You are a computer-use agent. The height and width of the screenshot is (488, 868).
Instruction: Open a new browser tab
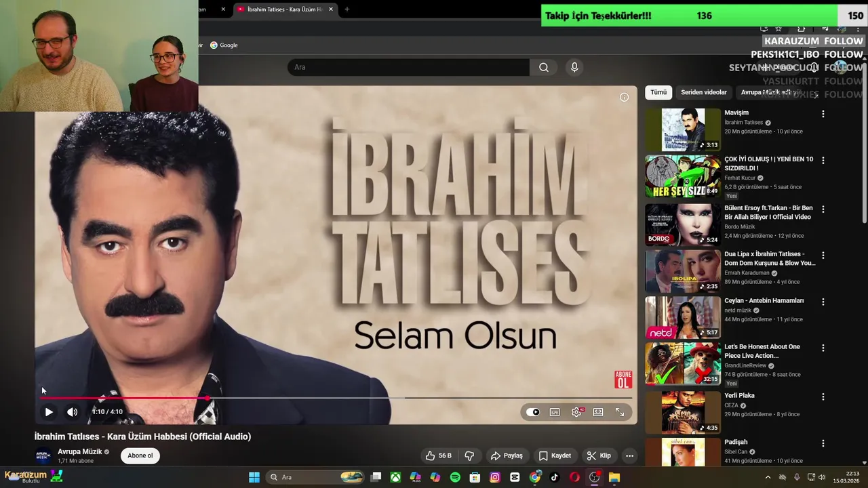coord(347,9)
